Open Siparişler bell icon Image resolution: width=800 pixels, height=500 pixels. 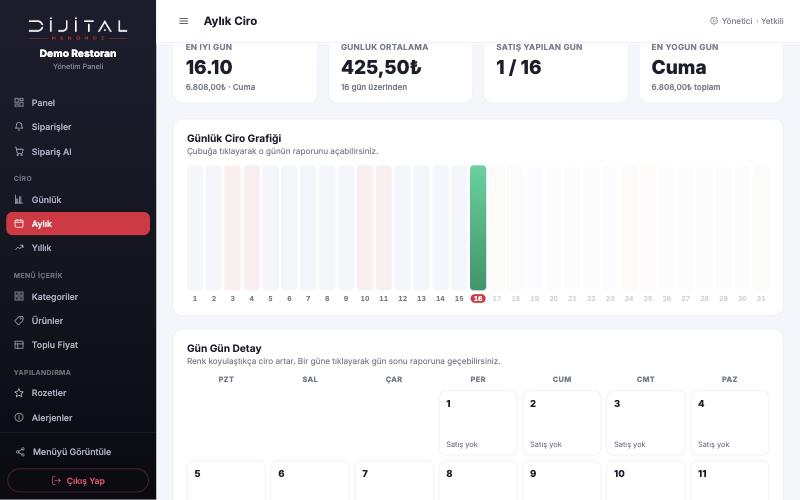pos(19,127)
